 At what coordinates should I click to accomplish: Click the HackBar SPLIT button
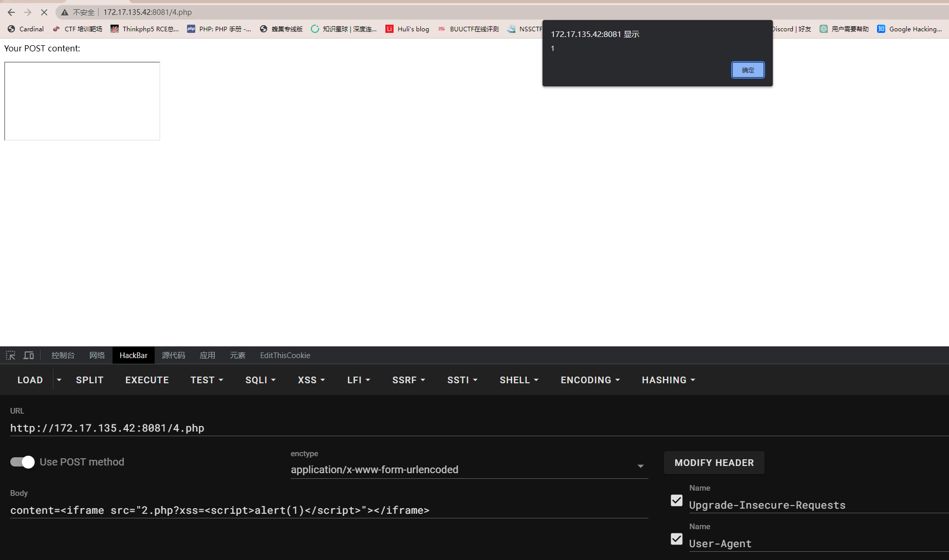90,380
